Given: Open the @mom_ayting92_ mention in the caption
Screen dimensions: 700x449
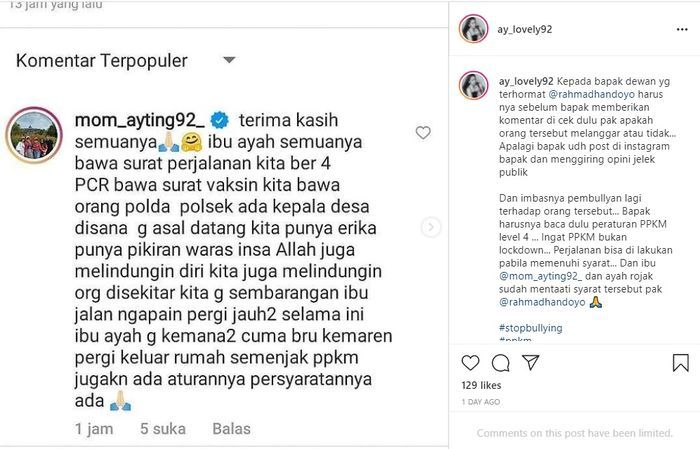Looking at the screenshot, I should tap(540, 276).
